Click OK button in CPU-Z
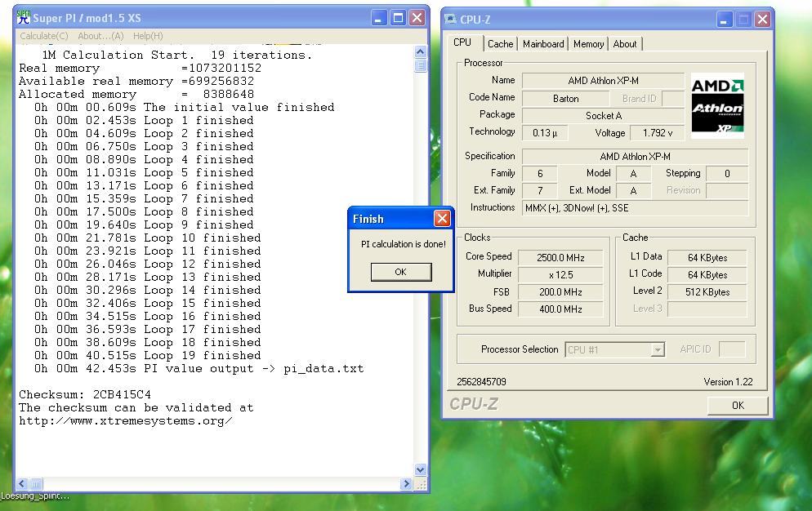The height and width of the screenshot is (511, 812). tap(738, 406)
